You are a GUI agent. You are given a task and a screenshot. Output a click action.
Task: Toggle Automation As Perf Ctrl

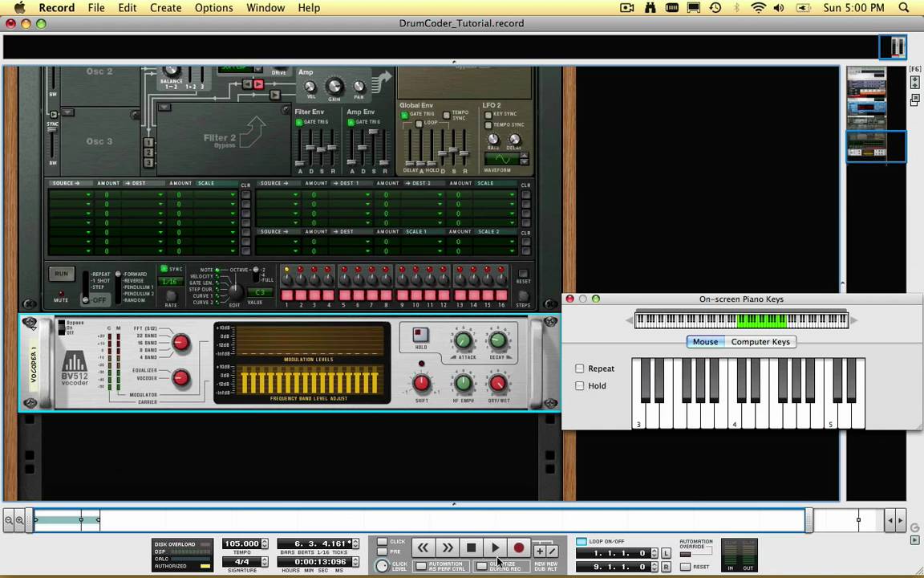421,566
